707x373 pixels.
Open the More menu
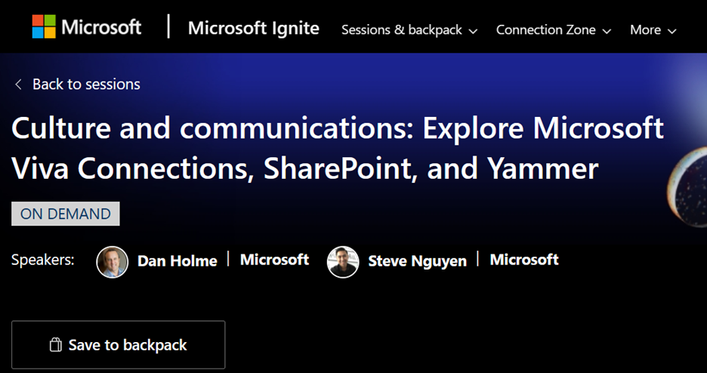coord(653,30)
